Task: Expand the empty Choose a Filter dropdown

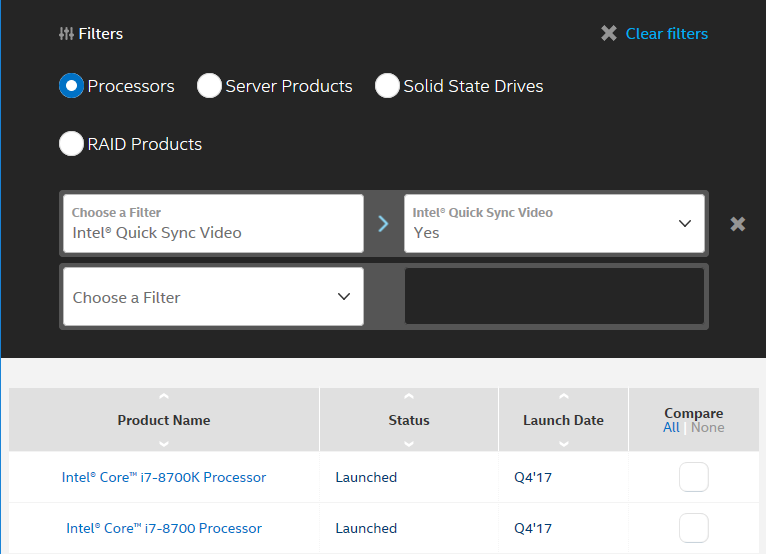Action: pos(213,297)
